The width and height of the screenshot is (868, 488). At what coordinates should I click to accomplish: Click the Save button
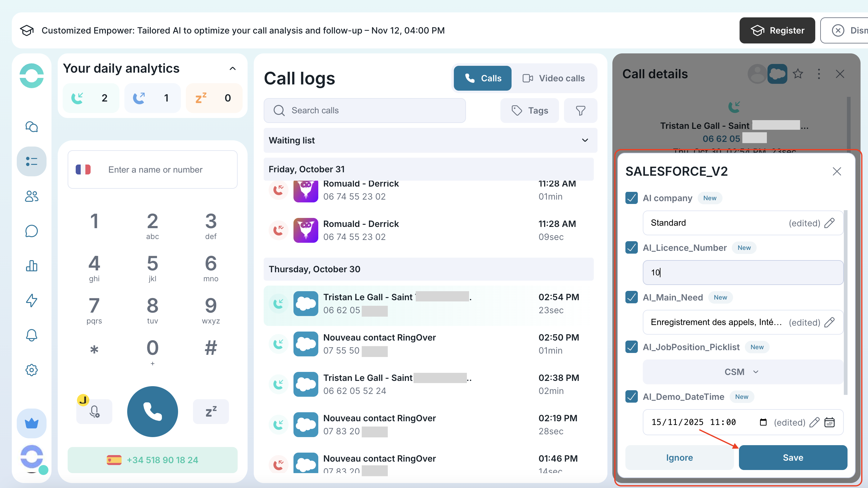(793, 457)
